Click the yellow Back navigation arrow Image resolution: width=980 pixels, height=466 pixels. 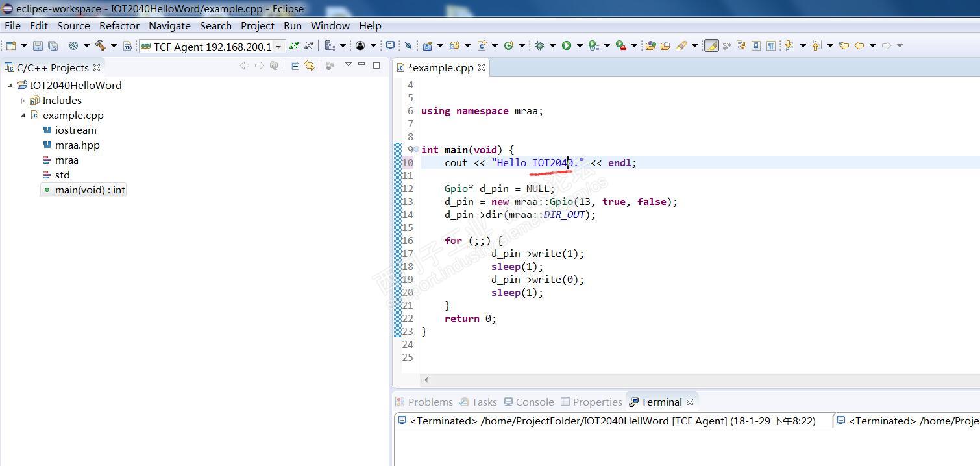coord(859,45)
